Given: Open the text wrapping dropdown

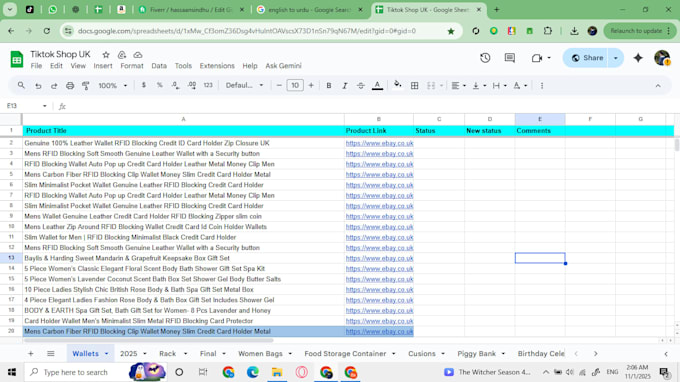Looking at the screenshot, I should point(499,85).
